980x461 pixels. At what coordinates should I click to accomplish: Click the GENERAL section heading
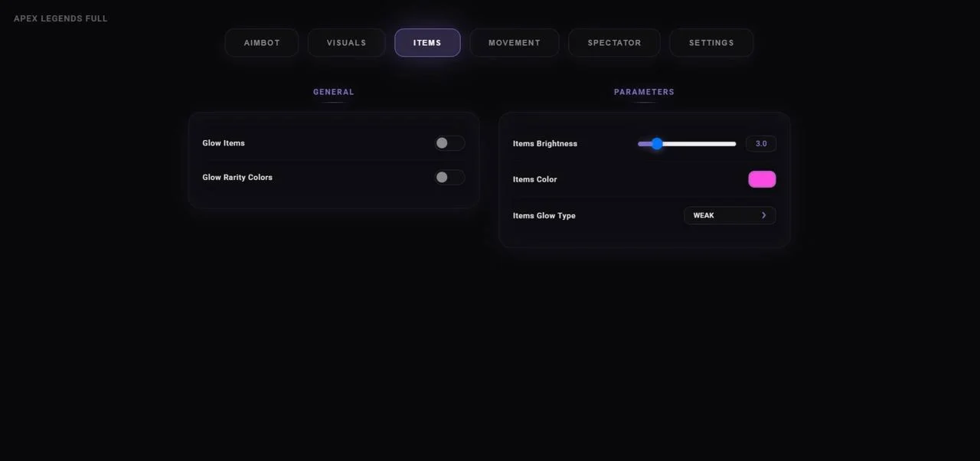(334, 92)
